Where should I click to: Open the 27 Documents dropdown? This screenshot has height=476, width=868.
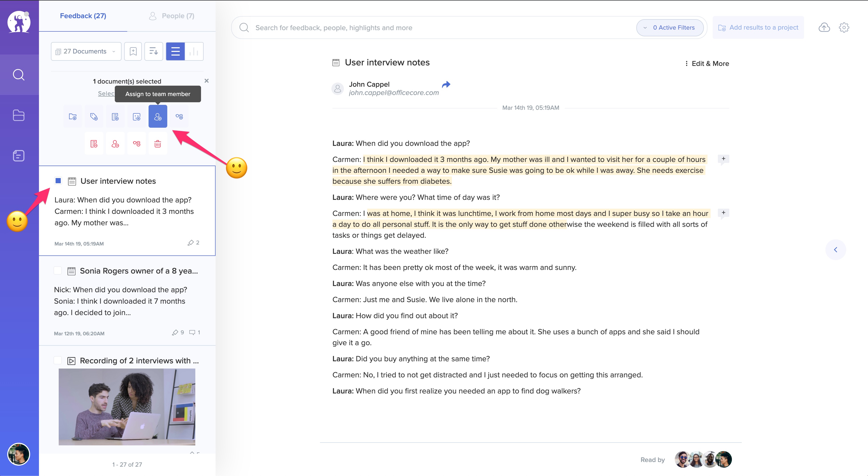coord(86,51)
